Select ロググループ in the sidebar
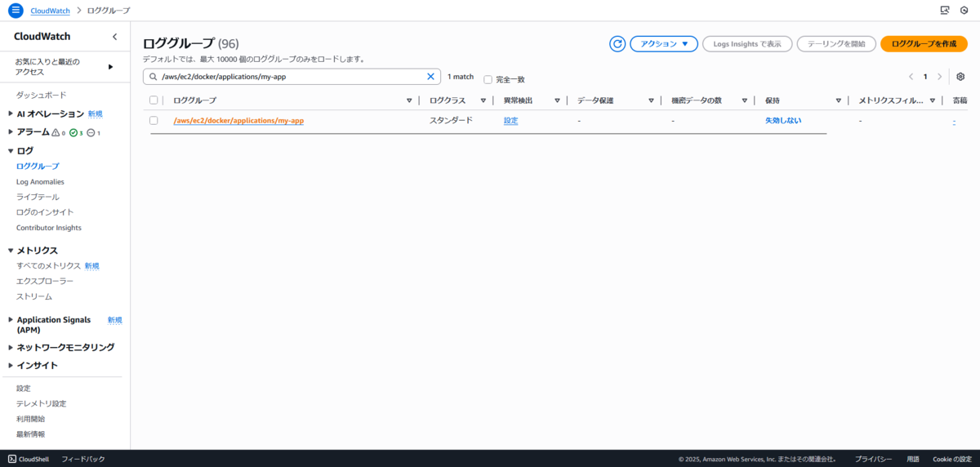This screenshot has height=467, width=980. (38, 166)
